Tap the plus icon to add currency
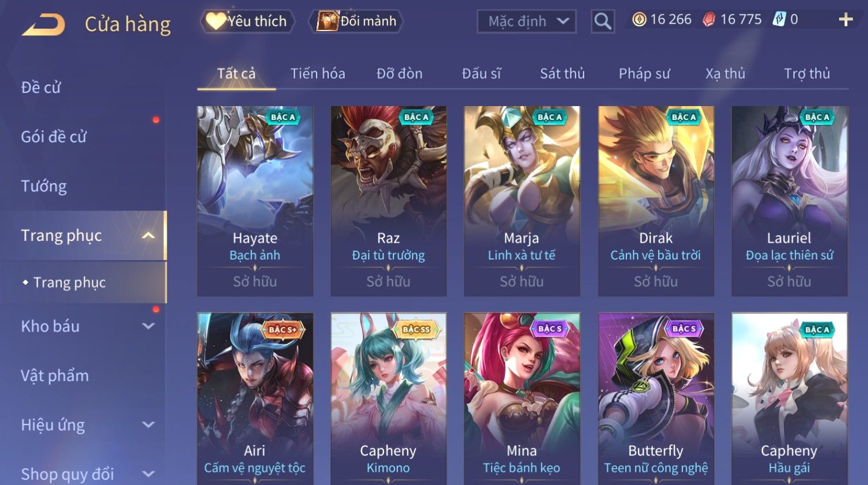Image resolution: width=868 pixels, height=485 pixels. point(846,20)
